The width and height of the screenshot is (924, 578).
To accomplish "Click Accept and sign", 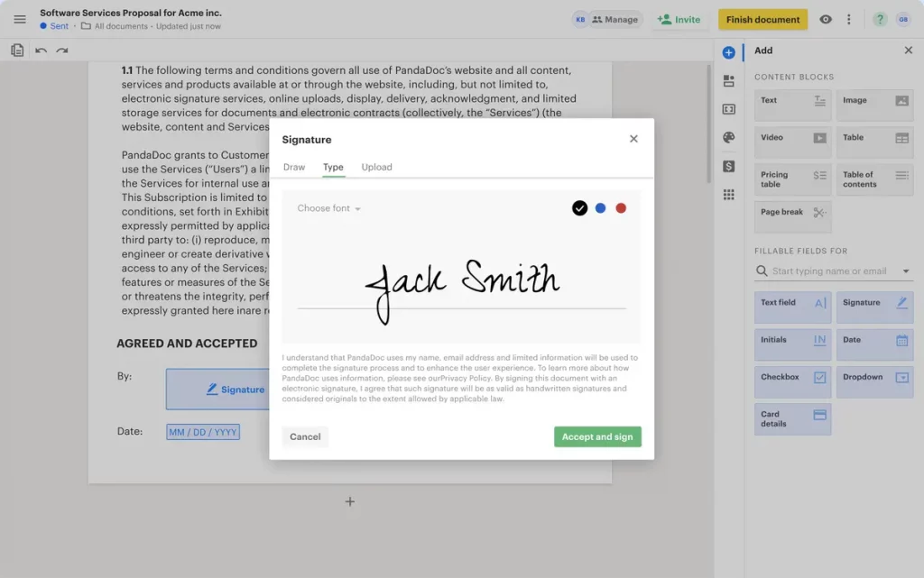I will click(x=597, y=436).
